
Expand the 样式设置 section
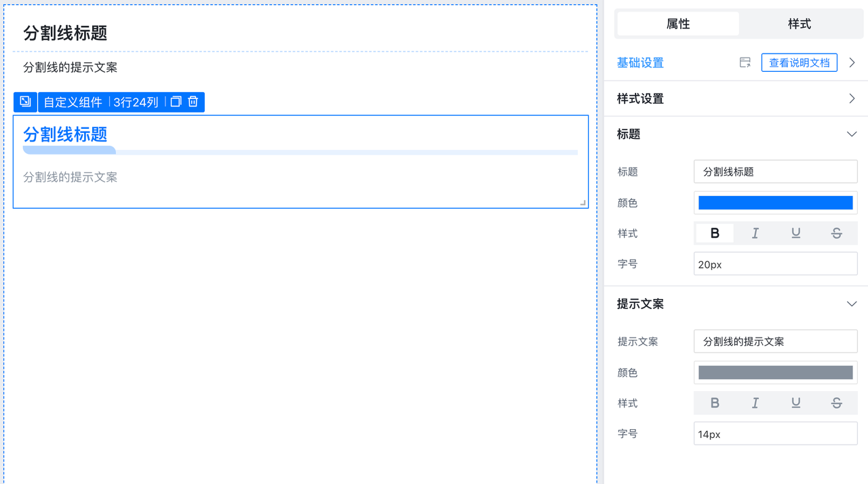click(x=852, y=98)
